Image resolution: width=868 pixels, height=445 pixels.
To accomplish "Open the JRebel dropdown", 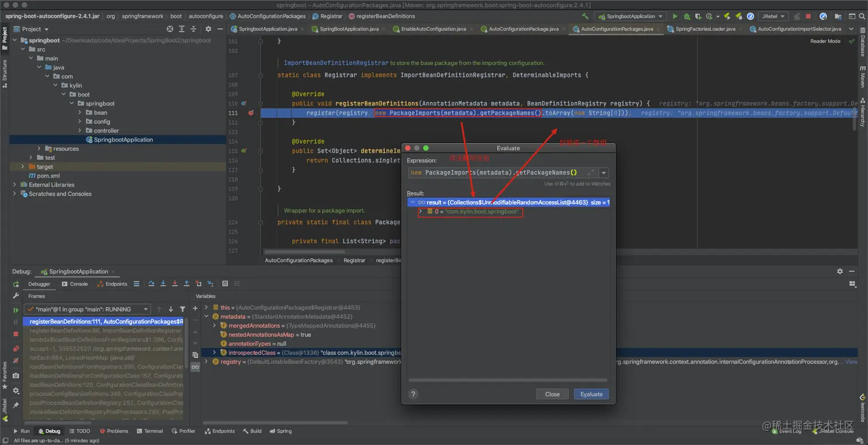I will 774,17.
